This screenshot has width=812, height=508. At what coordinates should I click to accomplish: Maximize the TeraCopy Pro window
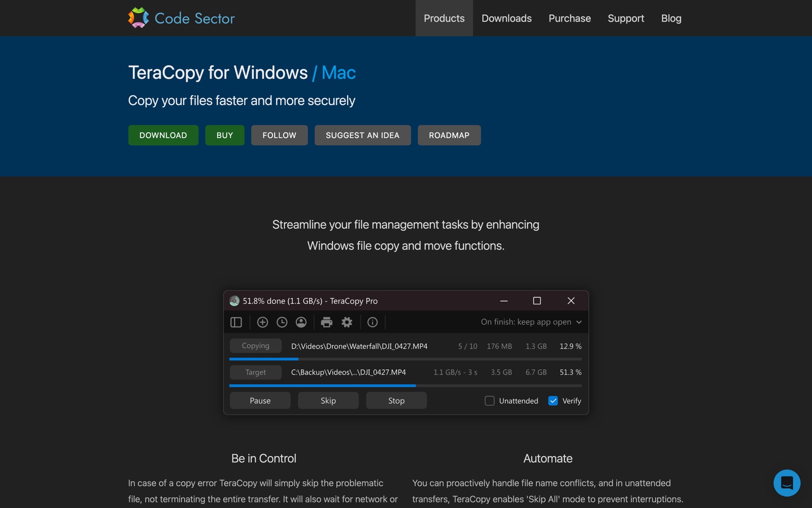[537, 301]
